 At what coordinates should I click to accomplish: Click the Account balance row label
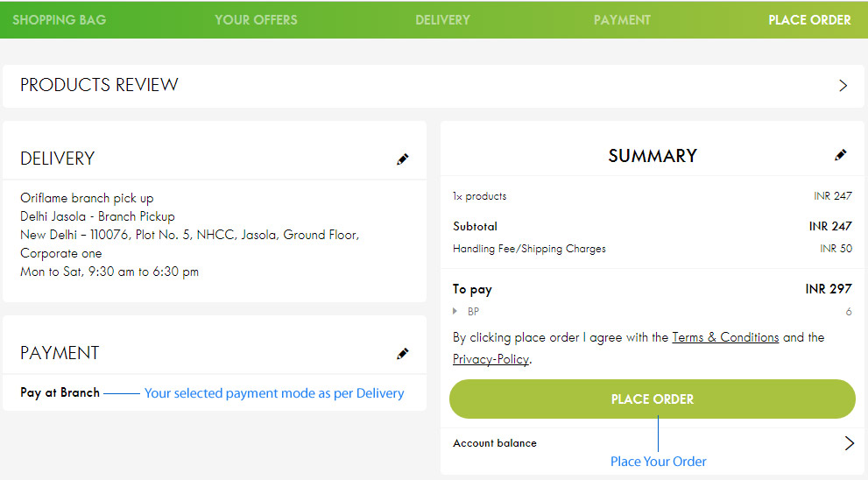494,443
